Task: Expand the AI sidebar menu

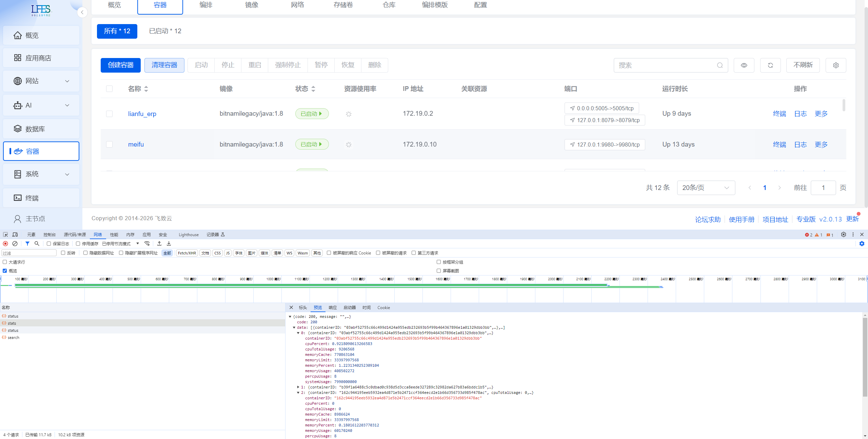Action: point(41,105)
